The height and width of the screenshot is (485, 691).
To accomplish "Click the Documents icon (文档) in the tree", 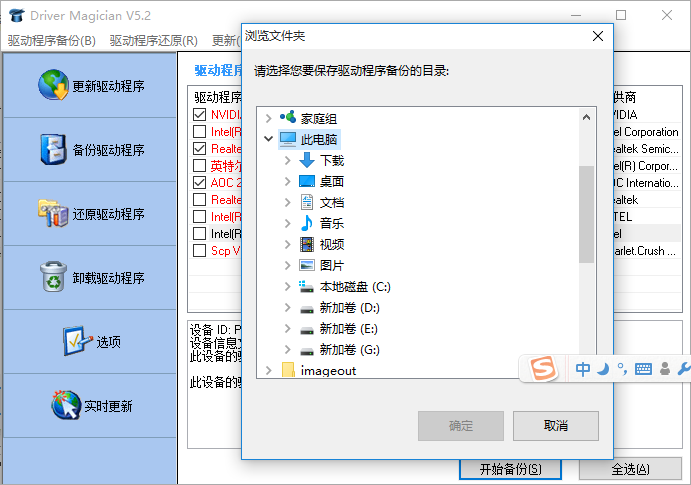I will pyautogui.click(x=307, y=202).
